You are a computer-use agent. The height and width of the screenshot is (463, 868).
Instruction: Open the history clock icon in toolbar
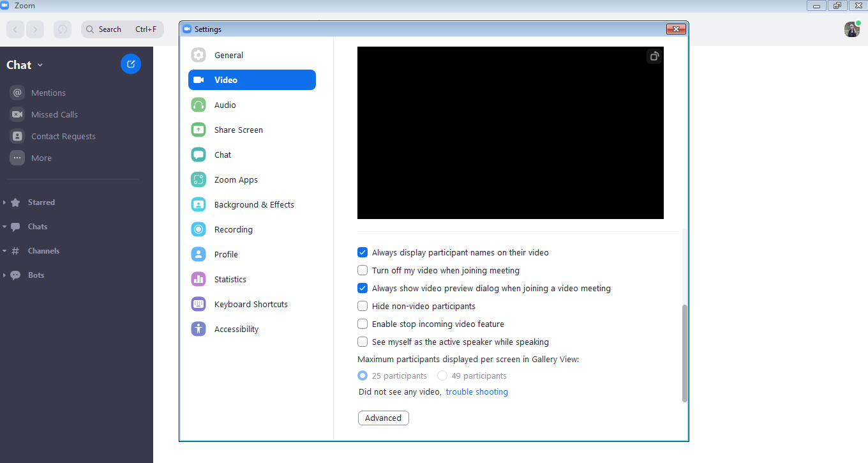point(62,29)
